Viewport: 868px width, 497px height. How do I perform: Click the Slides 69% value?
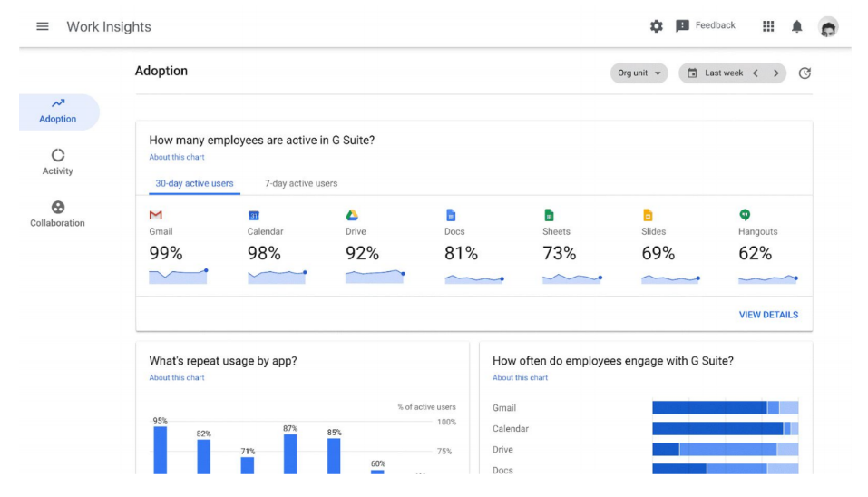[658, 253]
